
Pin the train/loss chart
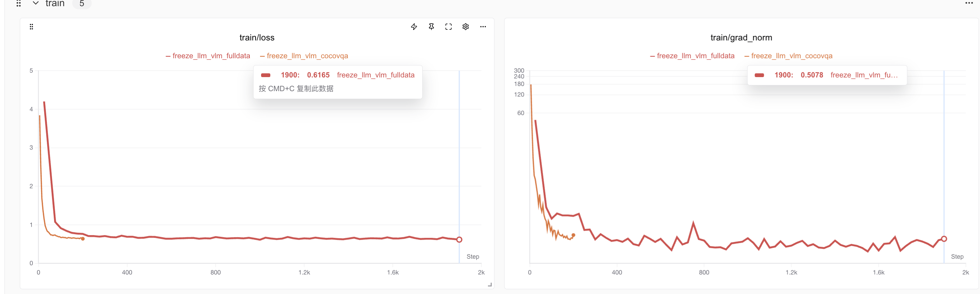pos(431,27)
